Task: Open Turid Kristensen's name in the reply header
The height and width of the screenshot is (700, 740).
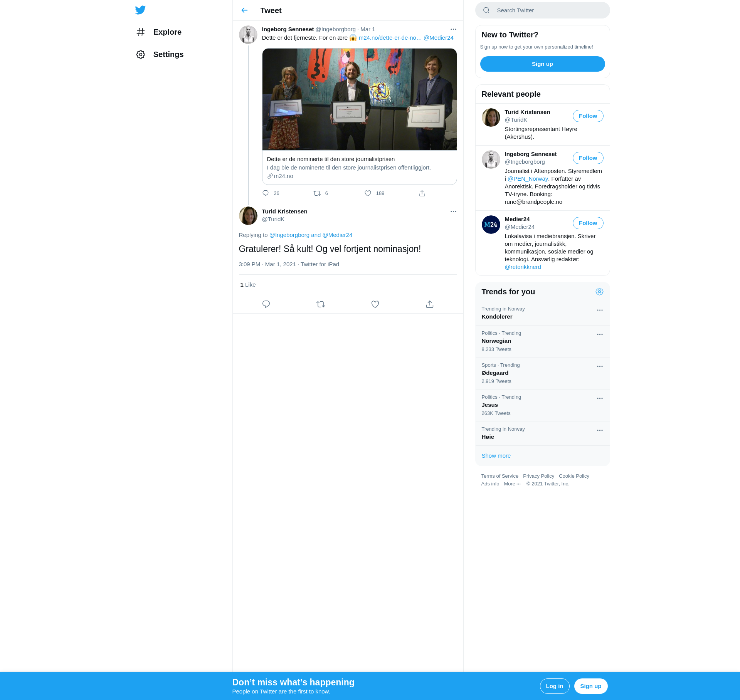Action: [284, 212]
